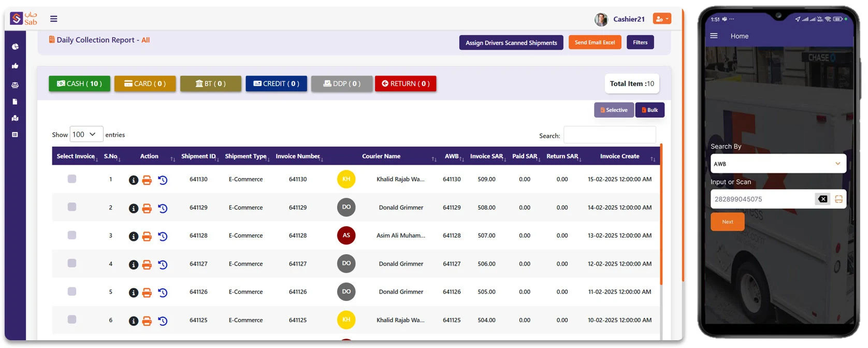This screenshot has height=348, width=868.
Task: Open the Show entries dropdown
Action: point(86,134)
